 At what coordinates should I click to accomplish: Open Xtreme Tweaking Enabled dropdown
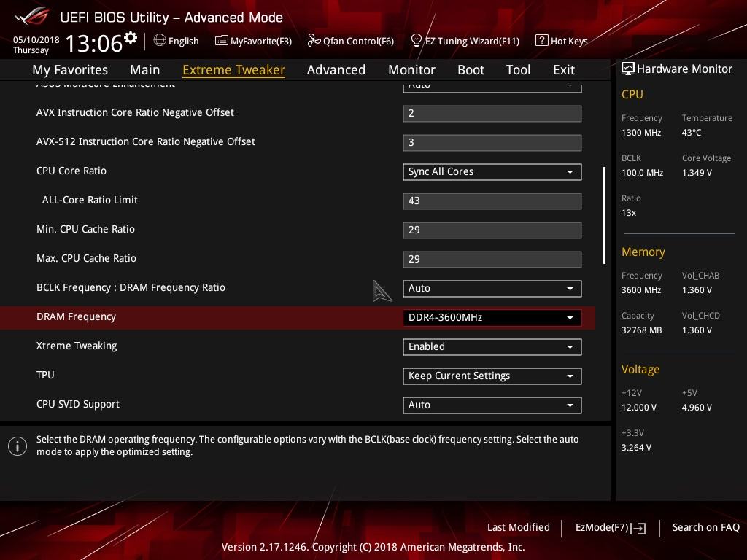pyautogui.click(x=492, y=346)
